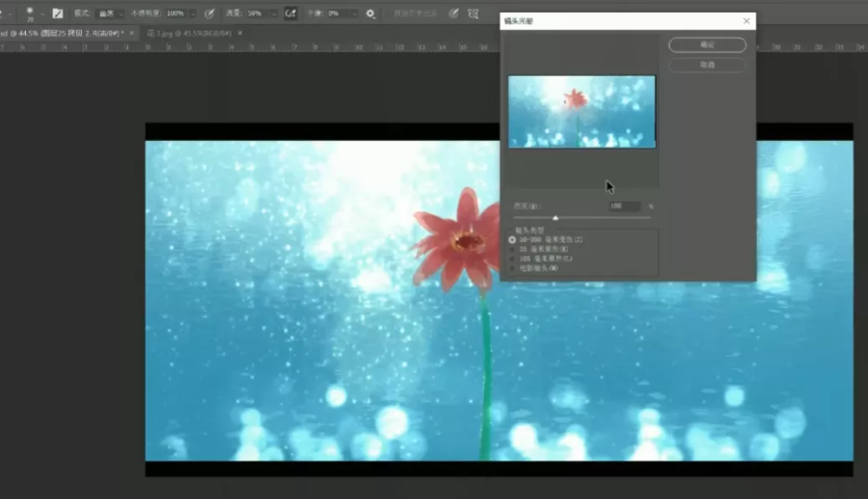Open smoothing options gear icon
The image size is (868, 499).
[x=369, y=14]
